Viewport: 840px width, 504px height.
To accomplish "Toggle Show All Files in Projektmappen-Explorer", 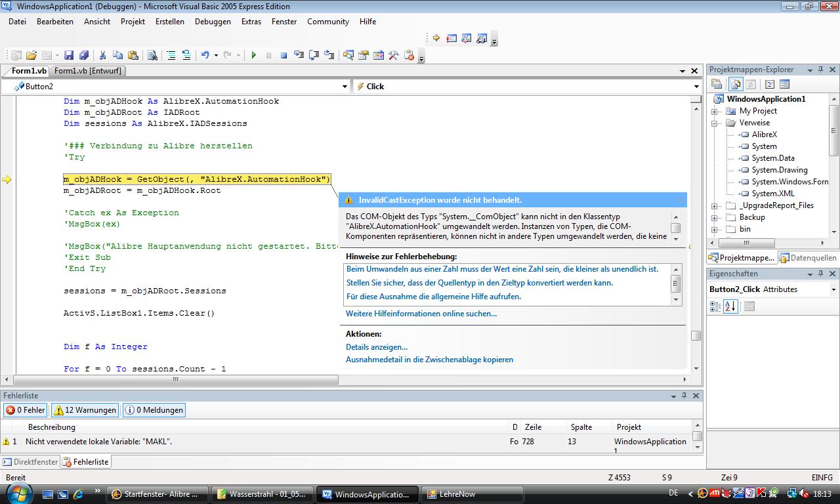I will [x=735, y=84].
